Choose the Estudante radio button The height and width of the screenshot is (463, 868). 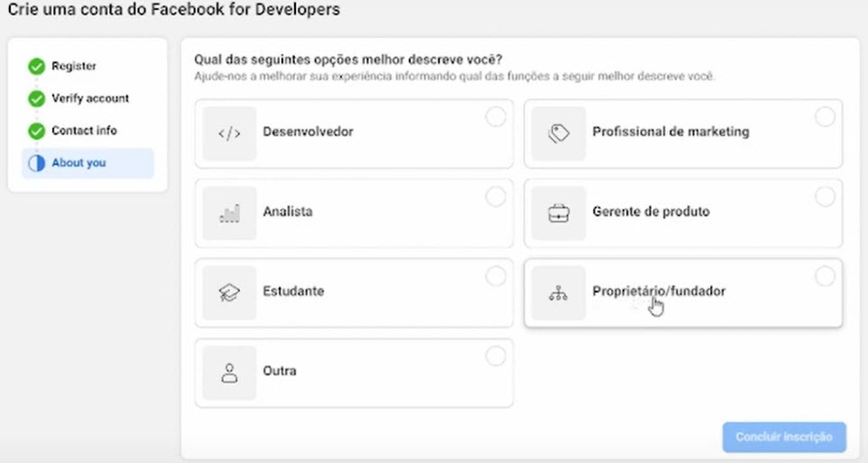click(x=495, y=276)
